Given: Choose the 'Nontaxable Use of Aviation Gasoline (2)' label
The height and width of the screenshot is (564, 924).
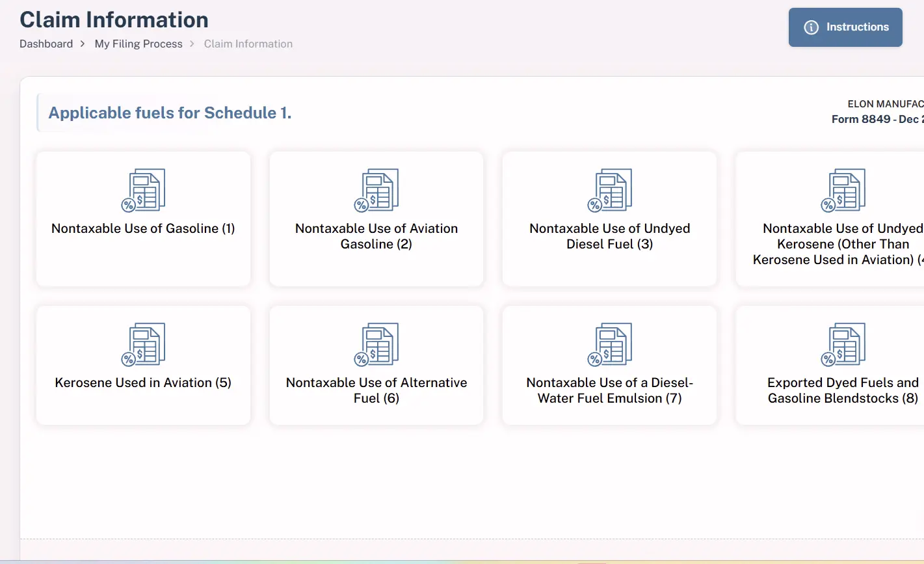Looking at the screenshot, I should coord(376,237).
